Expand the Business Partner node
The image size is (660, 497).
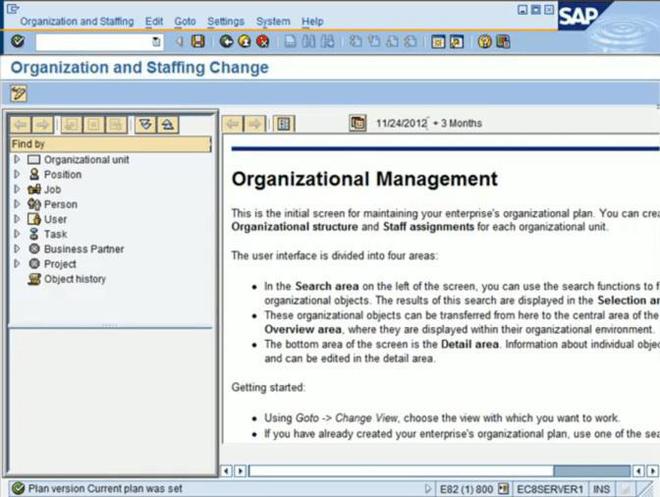pos(17,249)
